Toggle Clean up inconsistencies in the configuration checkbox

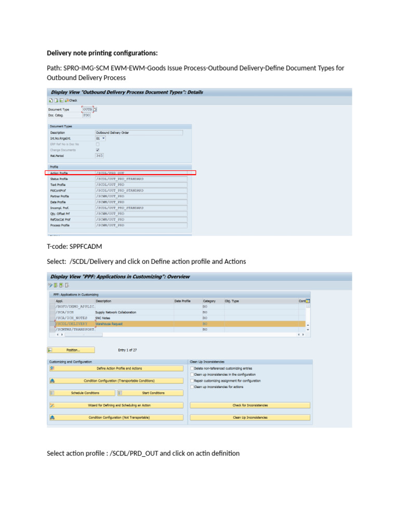click(x=192, y=375)
